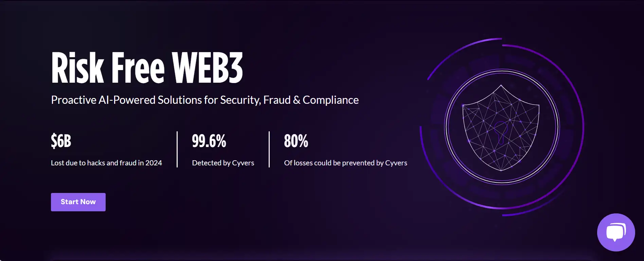
Task: Click the word "Free" in the headline
Action: tap(138, 68)
